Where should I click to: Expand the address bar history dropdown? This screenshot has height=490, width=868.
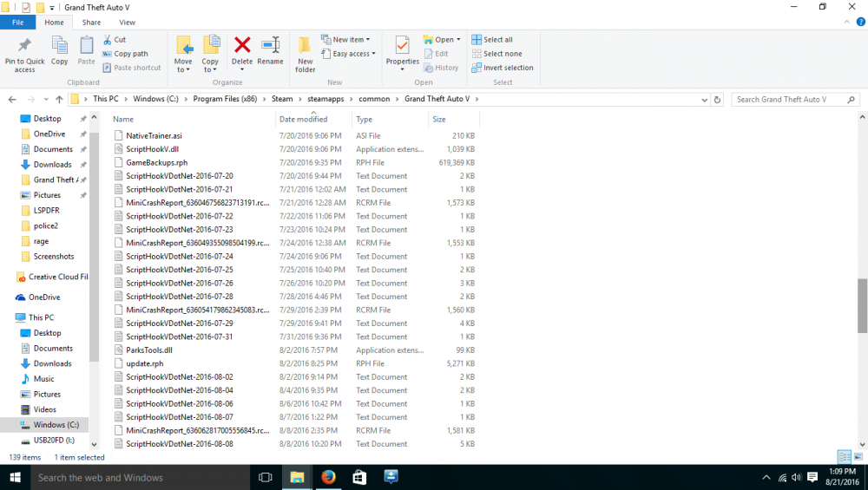click(704, 100)
